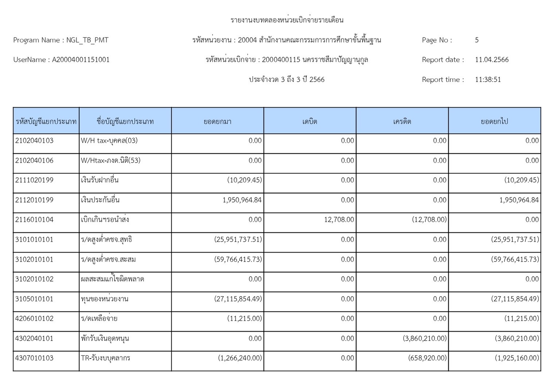Image resolution: width=555 pixels, height=392 pixels.
Task: Click account name พักรับเงินอุดหนุน
Action: [105, 338]
